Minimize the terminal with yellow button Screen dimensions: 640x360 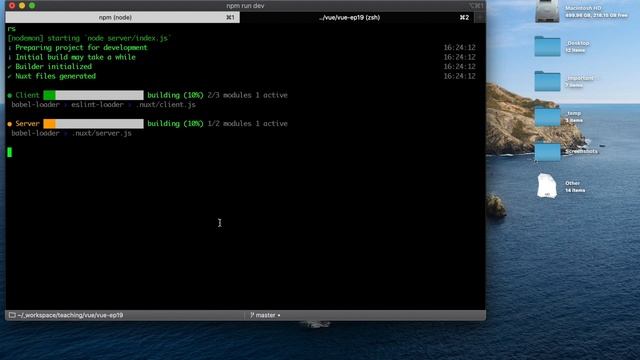pyautogui.click(x=22, y=5)
